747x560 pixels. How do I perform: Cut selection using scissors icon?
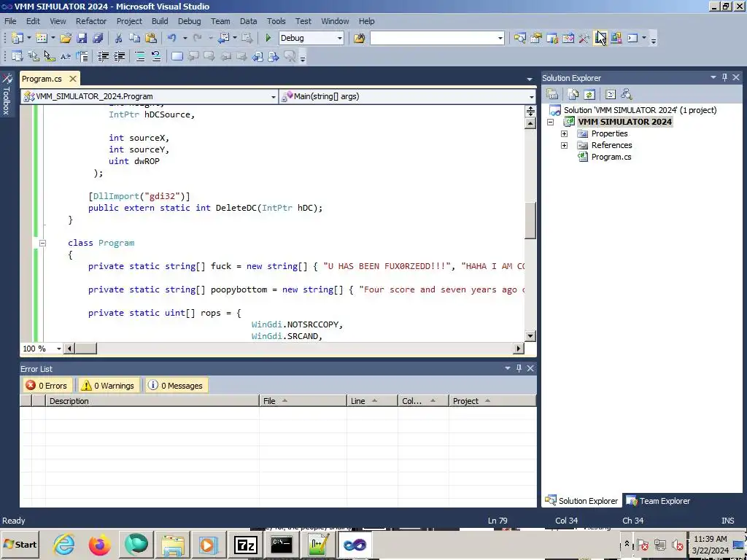click(118, 38)
